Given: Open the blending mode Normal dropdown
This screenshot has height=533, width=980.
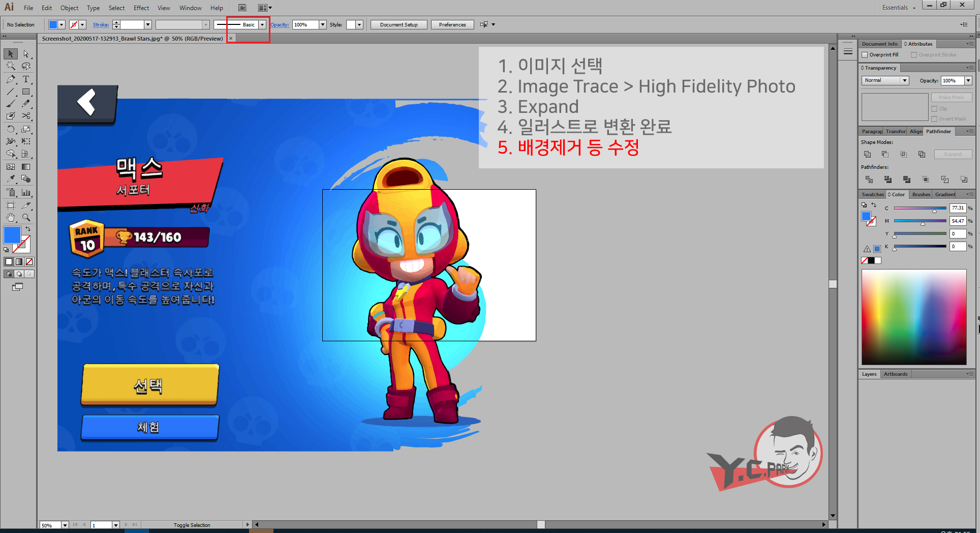Looking at the screenshot, I should coord(885,80).
